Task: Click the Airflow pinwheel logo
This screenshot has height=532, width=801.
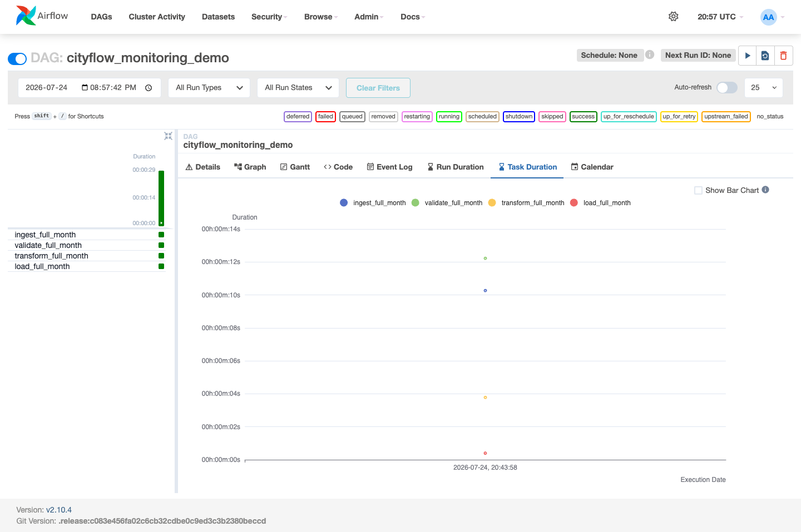Action: (26, 16)
